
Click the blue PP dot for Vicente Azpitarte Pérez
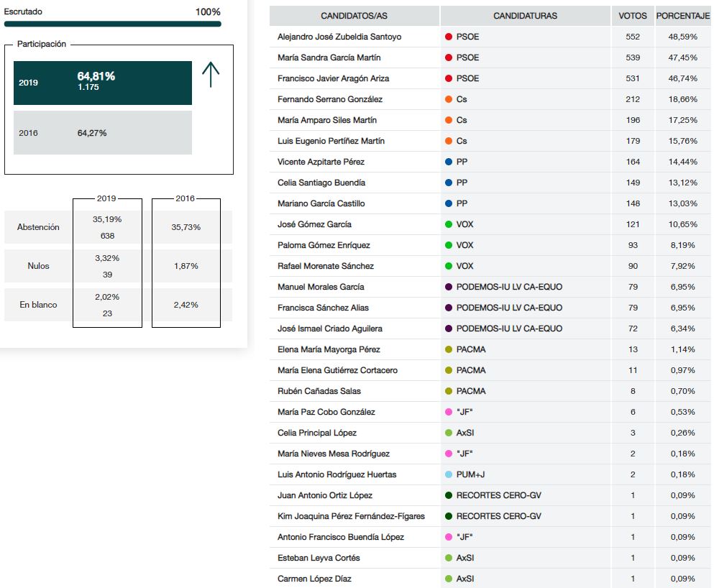(x=449, y=162)
